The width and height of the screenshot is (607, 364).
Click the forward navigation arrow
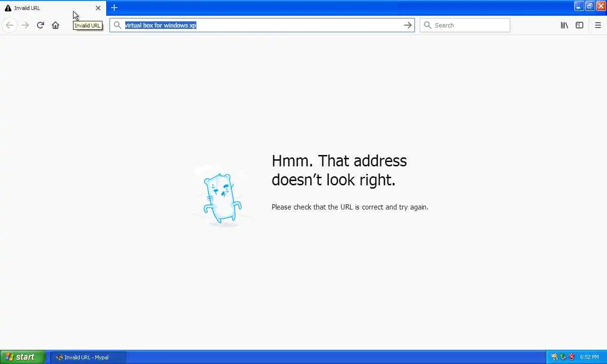coord(25,25)
